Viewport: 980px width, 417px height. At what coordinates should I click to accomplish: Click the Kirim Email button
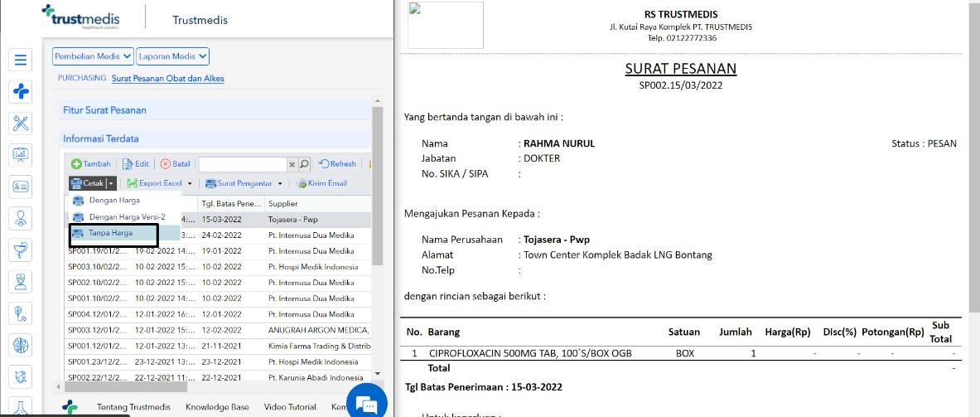(x=322, y=183)
